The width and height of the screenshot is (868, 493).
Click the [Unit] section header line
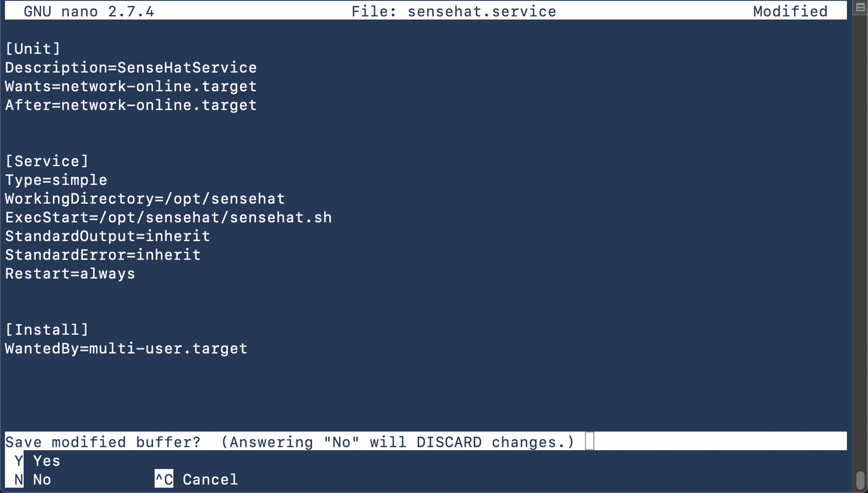tap(33, 49)
